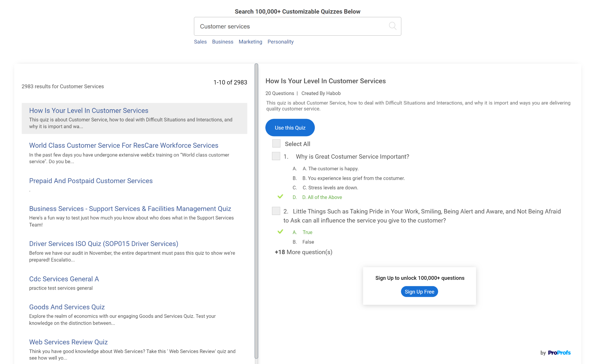Check the Select All checkbox
This screenshot has height=364, width=595.
pos(276,144)
